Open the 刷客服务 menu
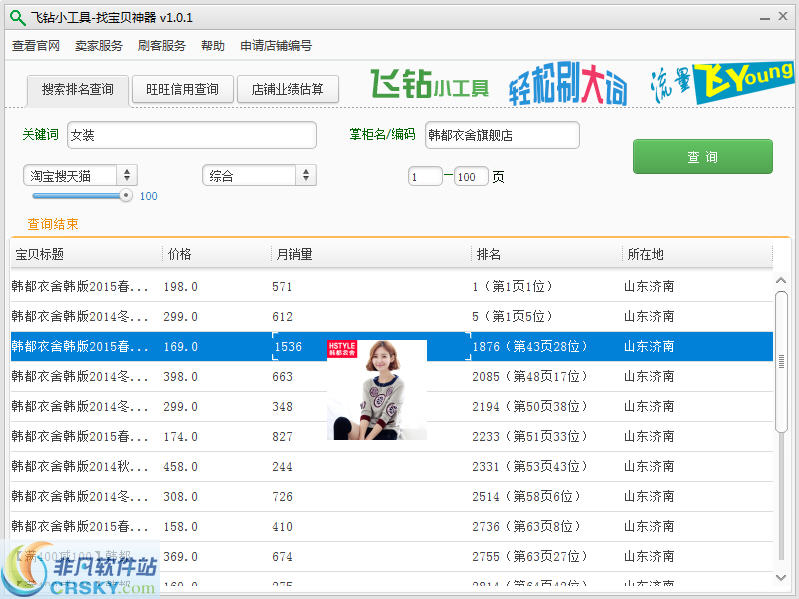 (x=162, y=46)
